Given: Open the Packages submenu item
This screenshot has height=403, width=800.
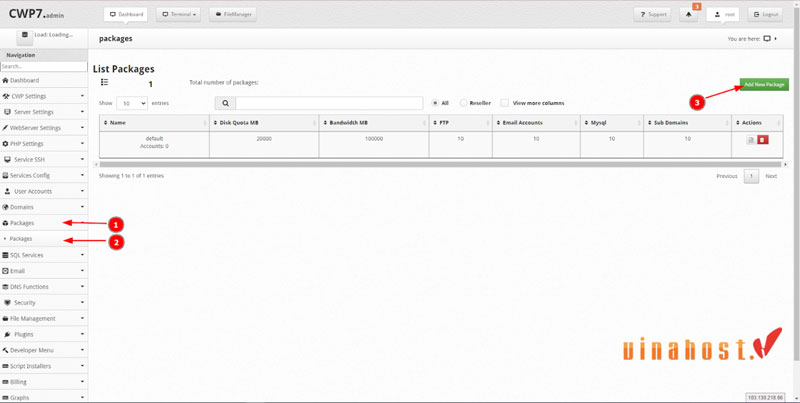Looking at the screenshot, I should click(x=44, y=239).
